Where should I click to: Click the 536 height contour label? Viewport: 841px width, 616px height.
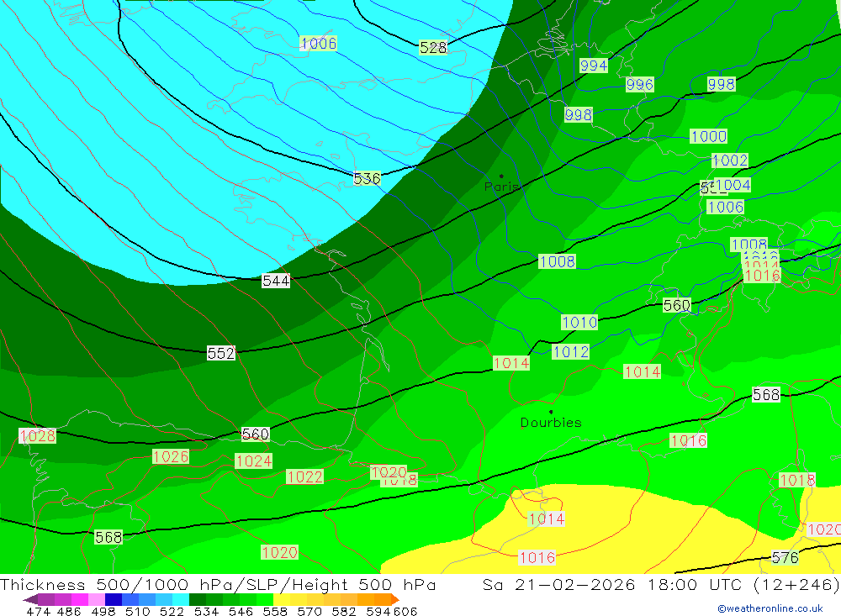[x=367, y=178]
